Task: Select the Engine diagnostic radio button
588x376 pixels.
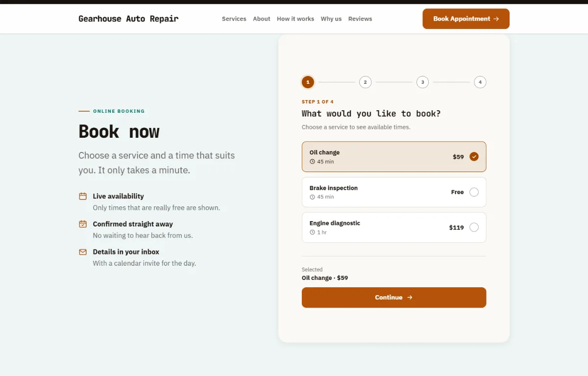Action: [474, 227]
